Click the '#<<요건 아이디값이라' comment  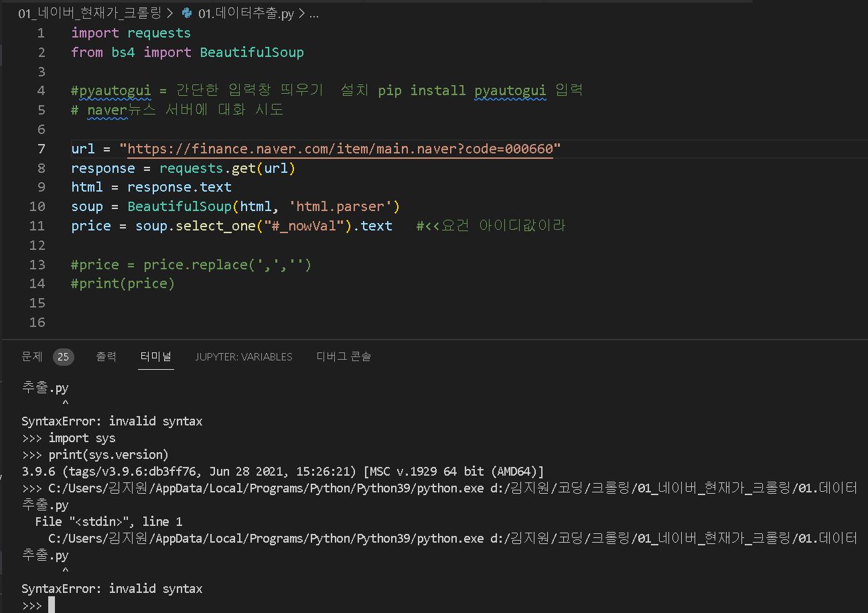491,226
